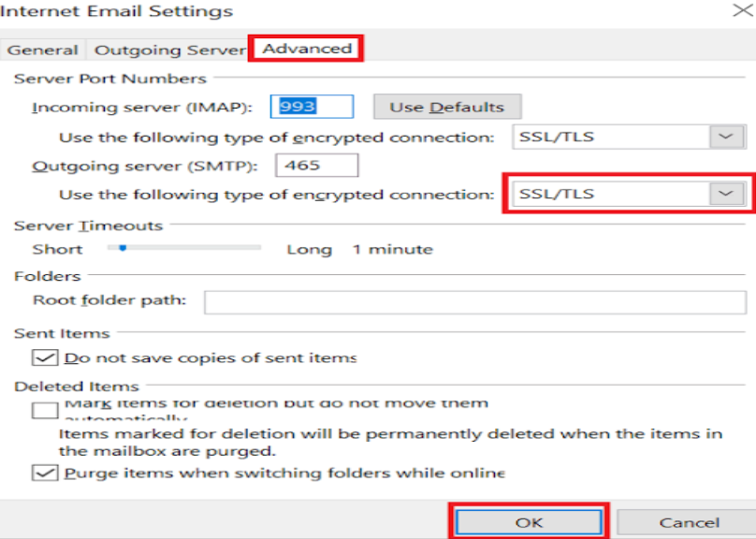This screenshot has width=756, height=539.
Task: Open the Outgoing Server tab
Action: pyautogui.click(x=169, y=50)
